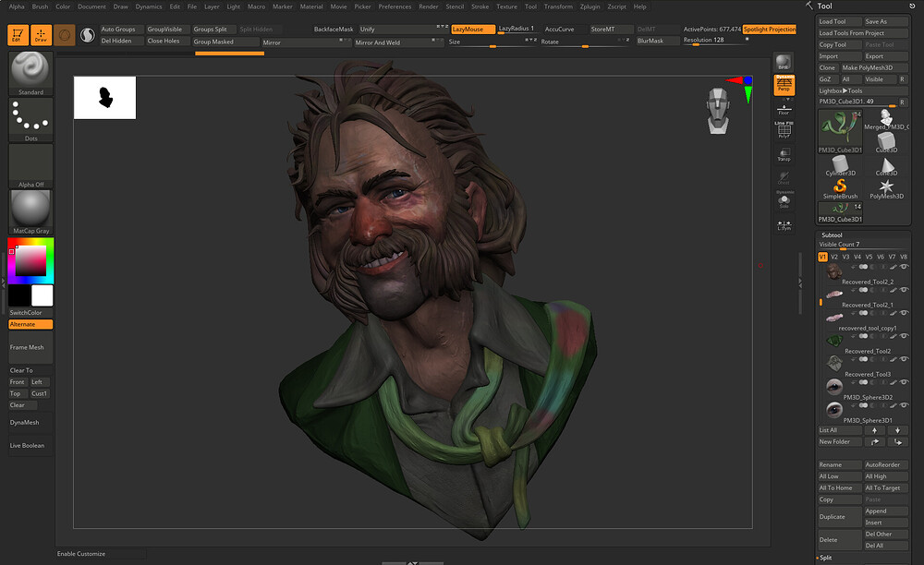The width and height of the screenshot is (924, 565).
Task: Click the BPR render icon
Action: 784,62
